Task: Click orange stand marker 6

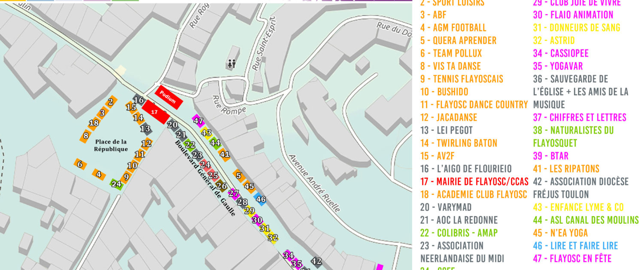Action: coord(79,164)
